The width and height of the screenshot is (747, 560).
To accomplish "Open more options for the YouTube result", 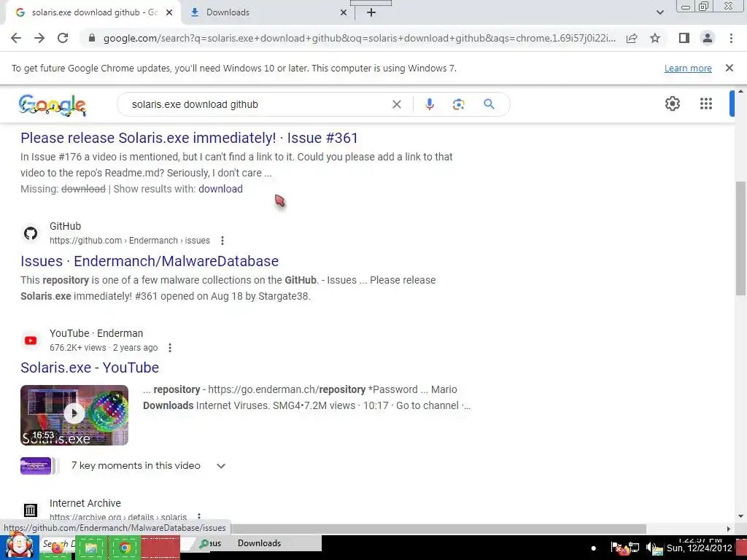I will (169, 348).
